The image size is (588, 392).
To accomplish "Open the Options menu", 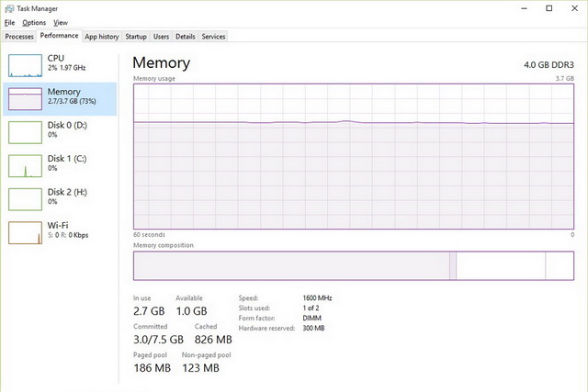I will click(34, 22).
